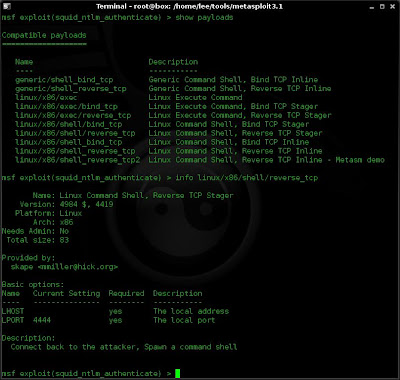
Task: Click 'Linux Execute Command, Bind TCP Stager'
Action: pyautogui.click(x=233, y=107)
